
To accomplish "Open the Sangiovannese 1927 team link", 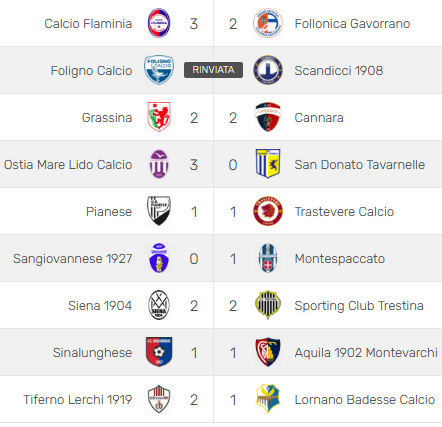I will (x=73, y=259).
